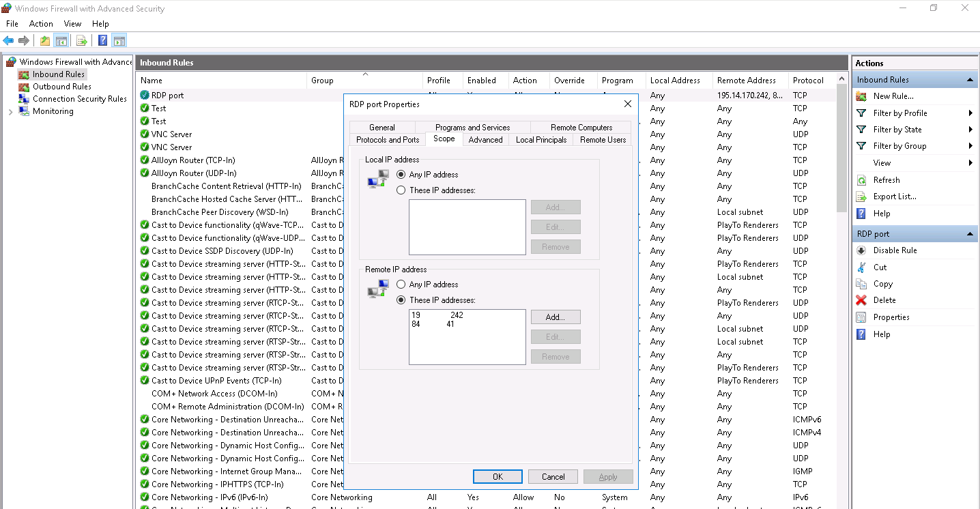The height and width of the screenshot is (509, 980).
Task: Click the Export List toolbar icon
Action: click(x=82, y=41)
